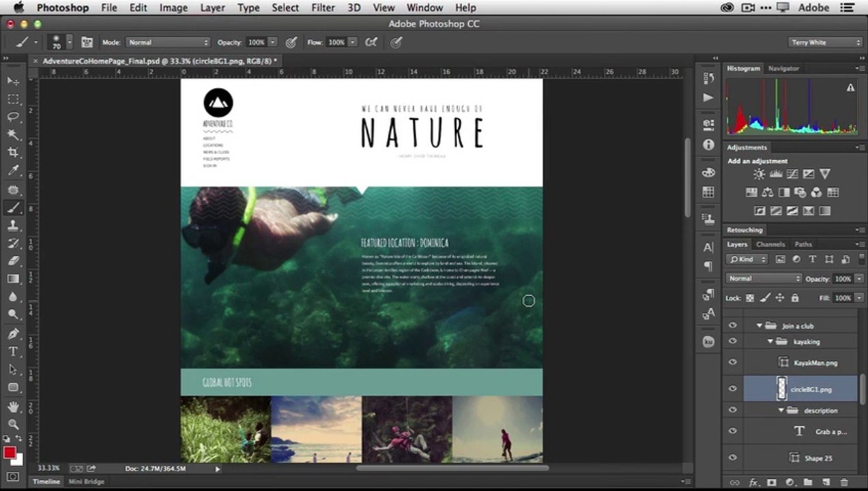Click the add layer style fx icon
Screen dimensions: 868x491
point(754,482)
